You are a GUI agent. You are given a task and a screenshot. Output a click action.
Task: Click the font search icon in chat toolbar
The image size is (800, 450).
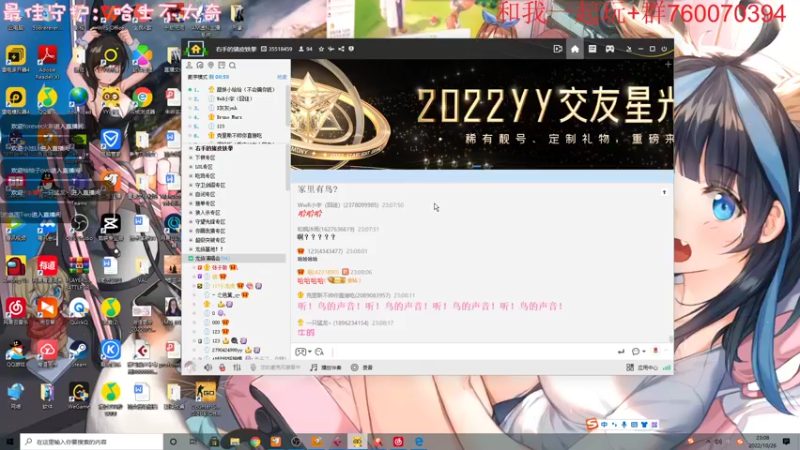[x=319, y=352]
